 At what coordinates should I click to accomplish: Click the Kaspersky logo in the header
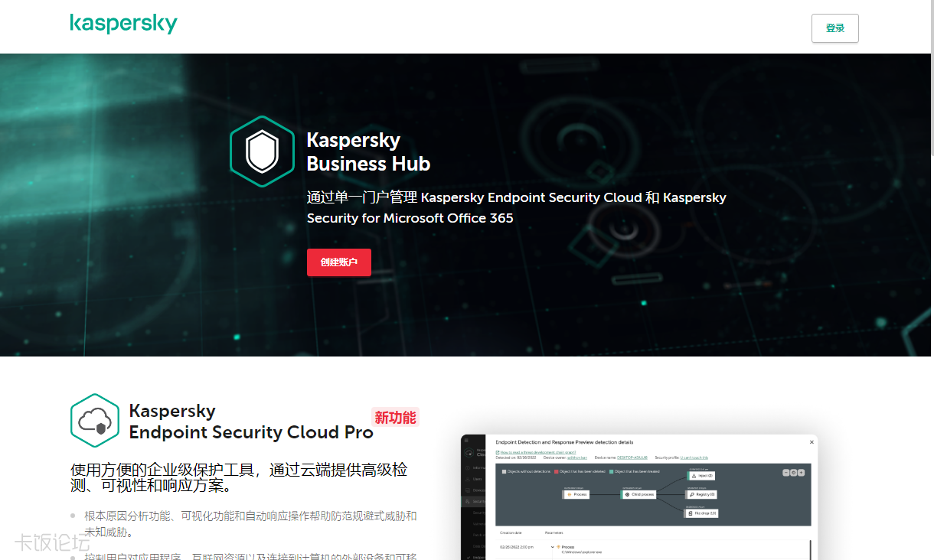click(x=123, y=24)
